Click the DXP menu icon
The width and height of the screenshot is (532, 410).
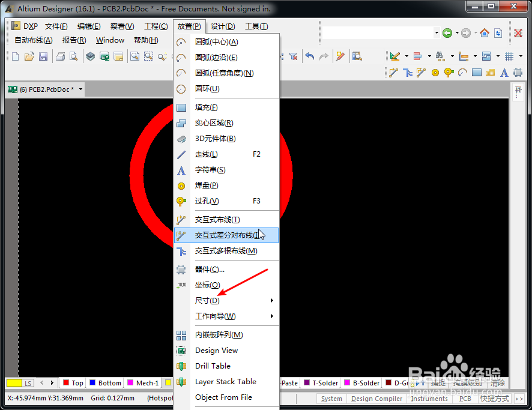coord(16,26)
